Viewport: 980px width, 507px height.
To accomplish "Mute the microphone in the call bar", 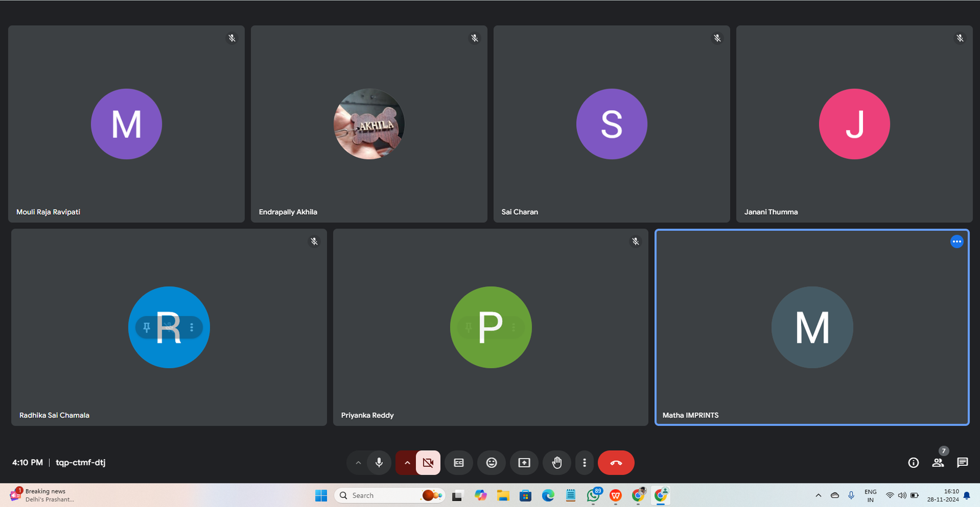I will coord(379,463).
